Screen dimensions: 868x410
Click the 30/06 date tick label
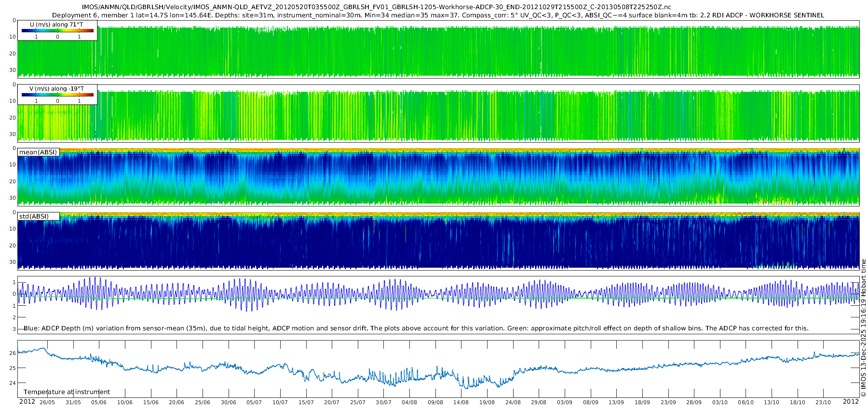229,402
